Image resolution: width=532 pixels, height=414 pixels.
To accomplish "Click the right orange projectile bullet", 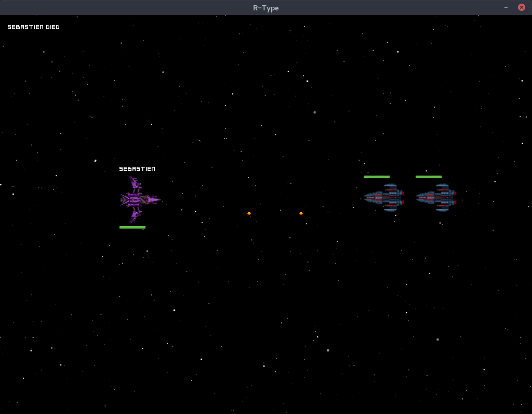I will (301, 213).
